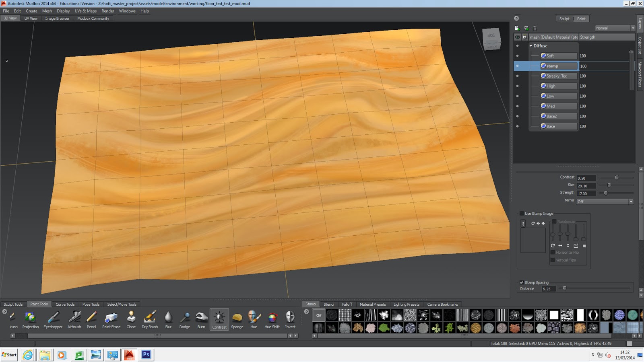Open the Mirror dropdown set to Off
The height and width of the screenshot is (362, 644).
point(605,202)
